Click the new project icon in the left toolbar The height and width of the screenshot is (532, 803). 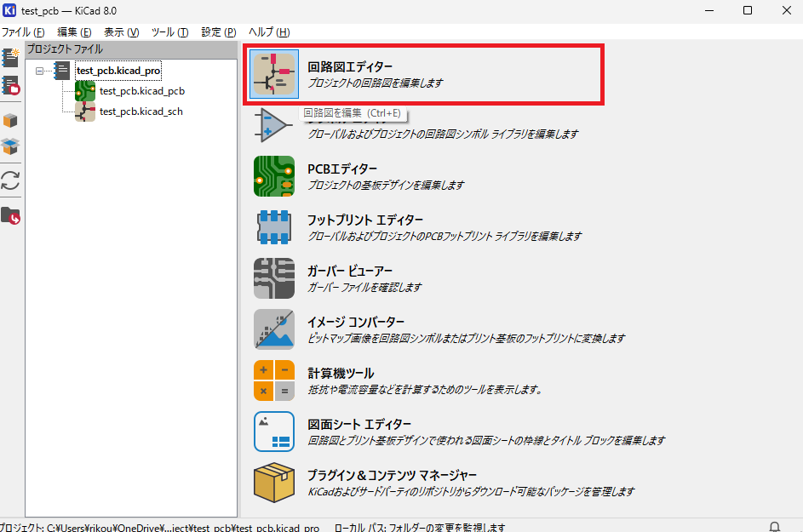tap(10, 57)
